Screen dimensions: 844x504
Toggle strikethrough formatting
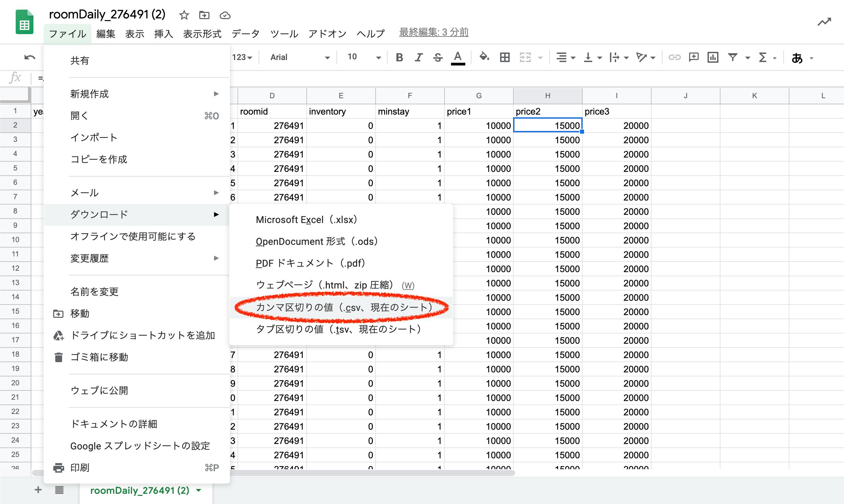tap(438, 57)
